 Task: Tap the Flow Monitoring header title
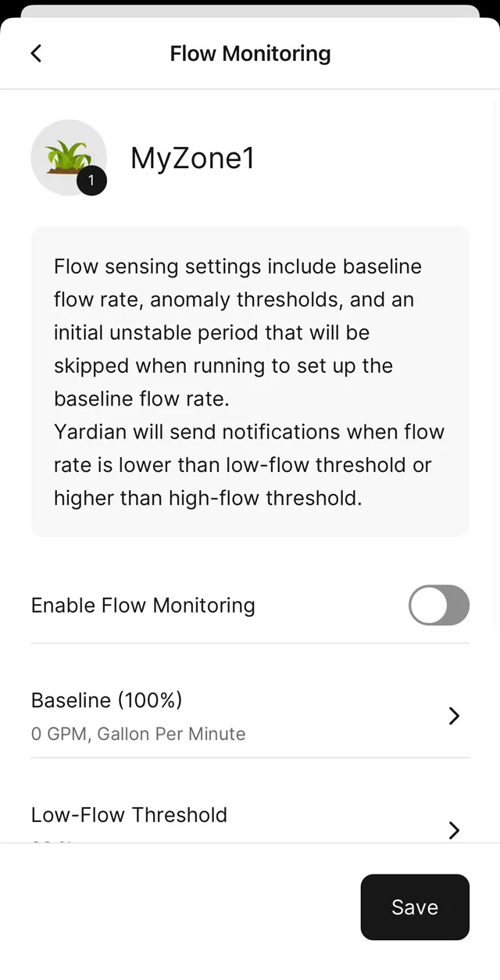[x=250, y=53]
